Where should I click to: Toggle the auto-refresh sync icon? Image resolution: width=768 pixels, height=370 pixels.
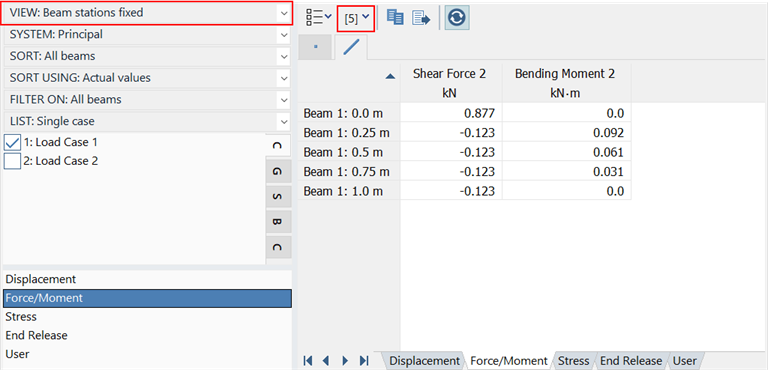(x=456, y=18)
